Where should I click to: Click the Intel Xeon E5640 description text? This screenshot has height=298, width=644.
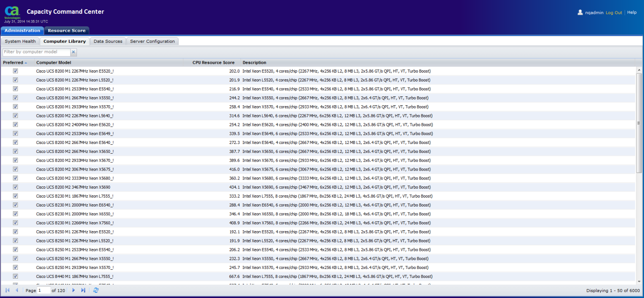coord(337,143)
